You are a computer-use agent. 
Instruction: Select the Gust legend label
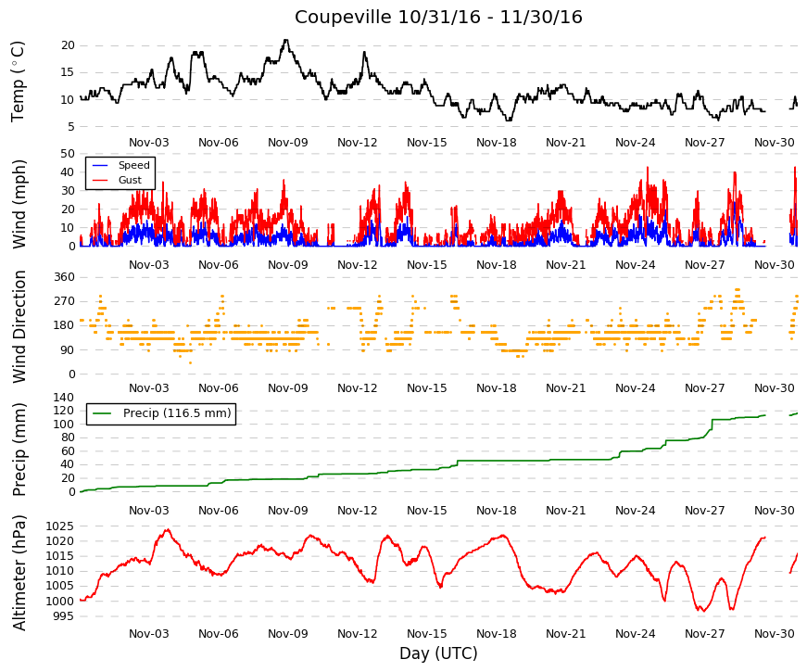click(x=130, y=180)
